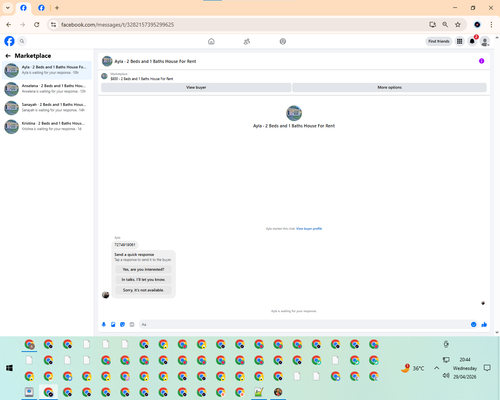Open the Windows notification center icon
Screen dimensions: 500x400
click(487, 368)
